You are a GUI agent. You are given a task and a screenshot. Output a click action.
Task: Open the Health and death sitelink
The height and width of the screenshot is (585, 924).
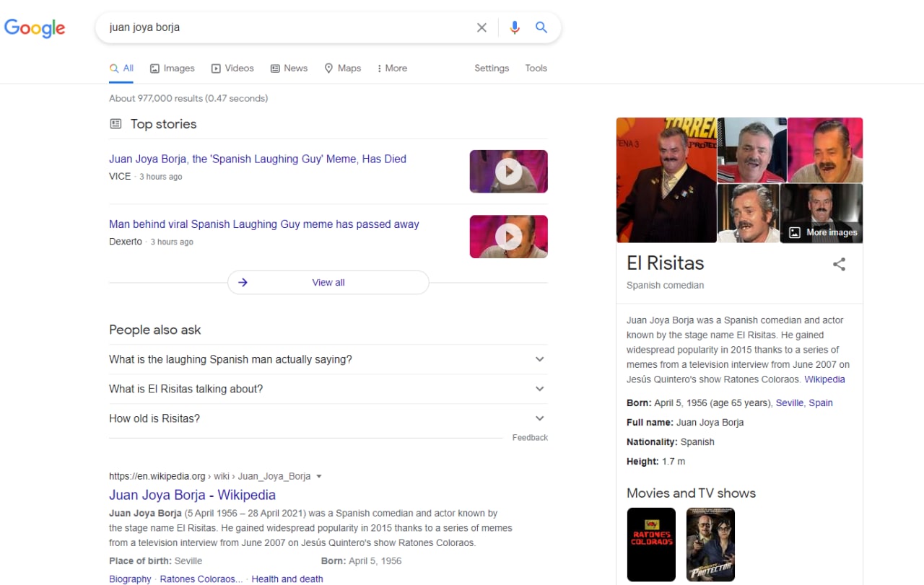tap(287, 579)
